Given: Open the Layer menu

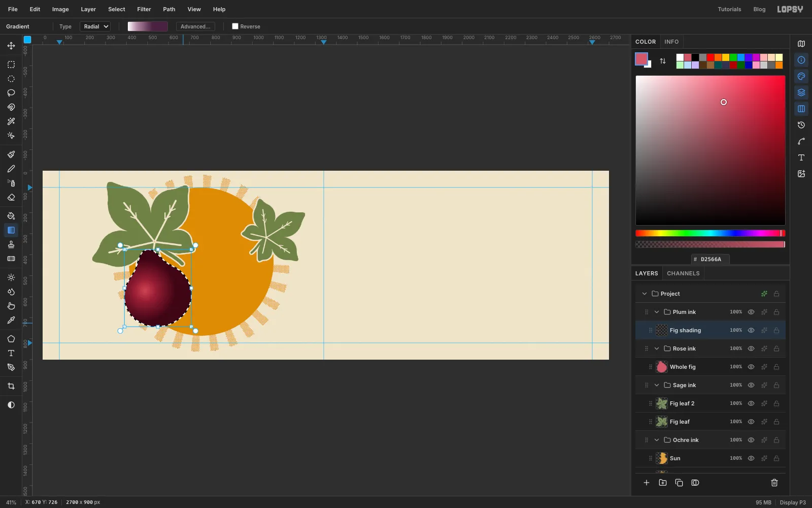Looking at the screenshot, I should tap(88, 9).
